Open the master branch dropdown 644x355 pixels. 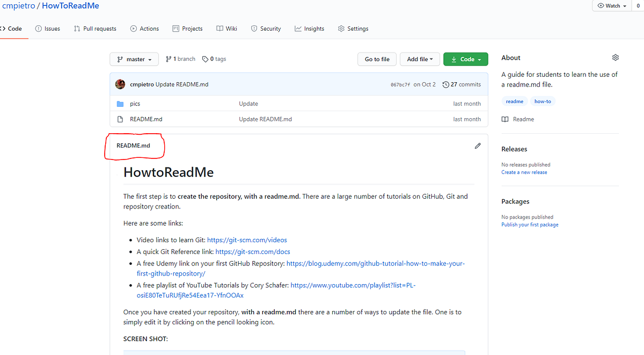[134, 59]
